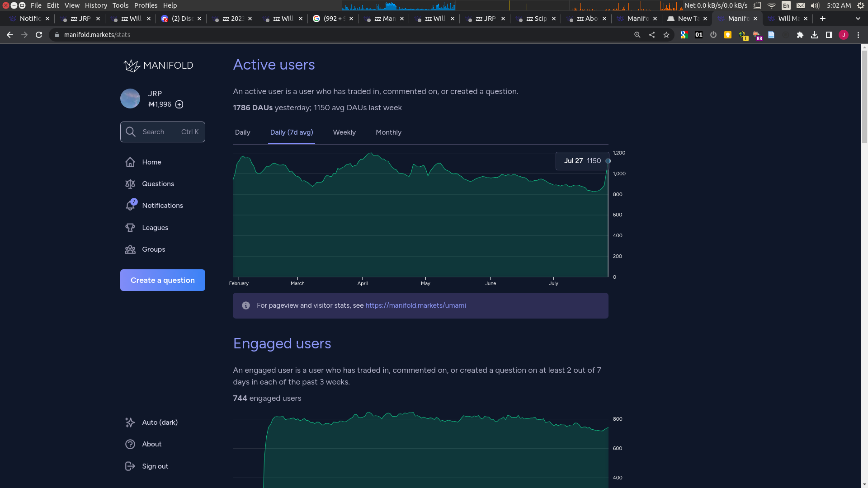Click the share icon in address bar
868x488 pixels.
point(652,35)
